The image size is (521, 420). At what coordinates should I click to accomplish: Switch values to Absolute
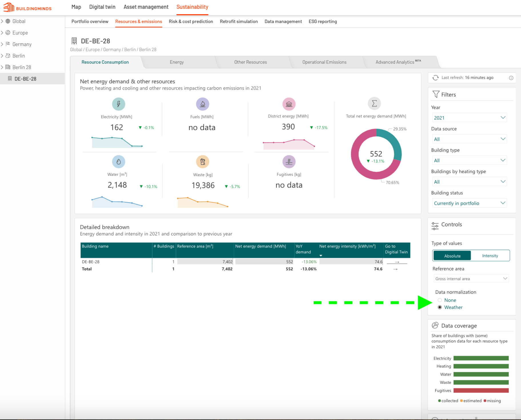tap(452, 256)
